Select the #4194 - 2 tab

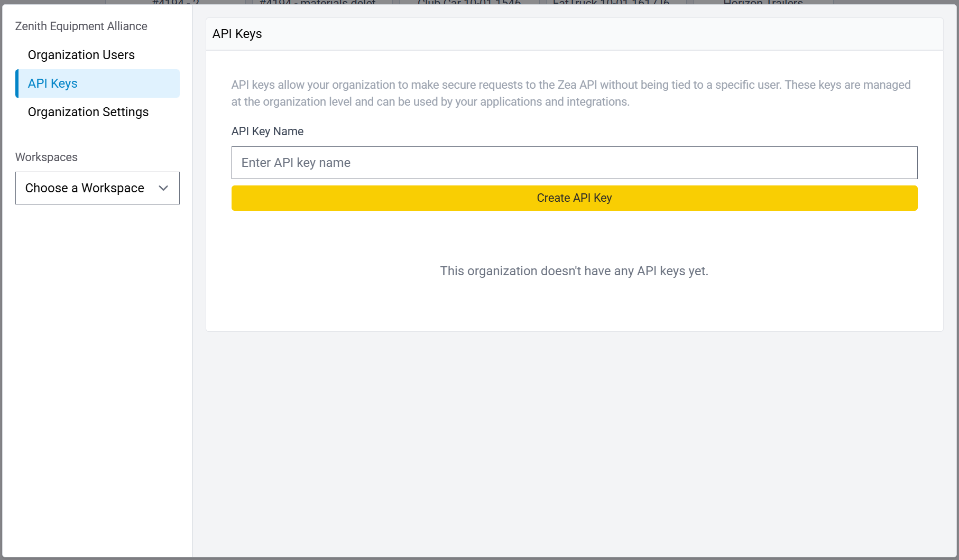[x=176, y=3]
